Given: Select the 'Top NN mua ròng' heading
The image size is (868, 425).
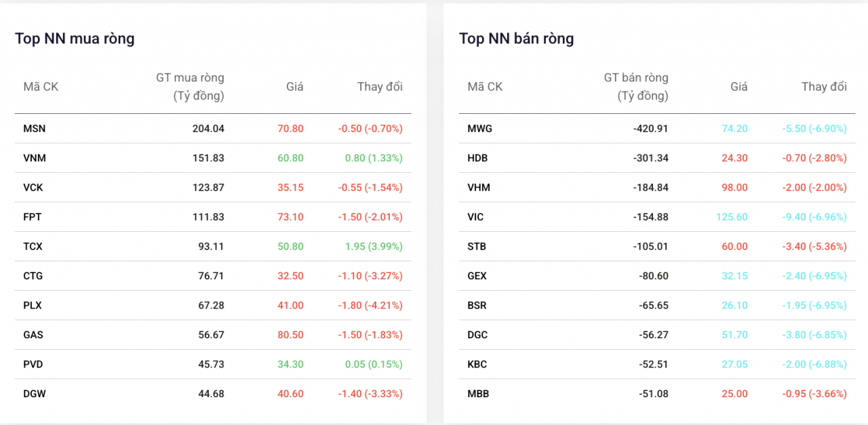Looking at the screenshot, I should pos(75,39).
